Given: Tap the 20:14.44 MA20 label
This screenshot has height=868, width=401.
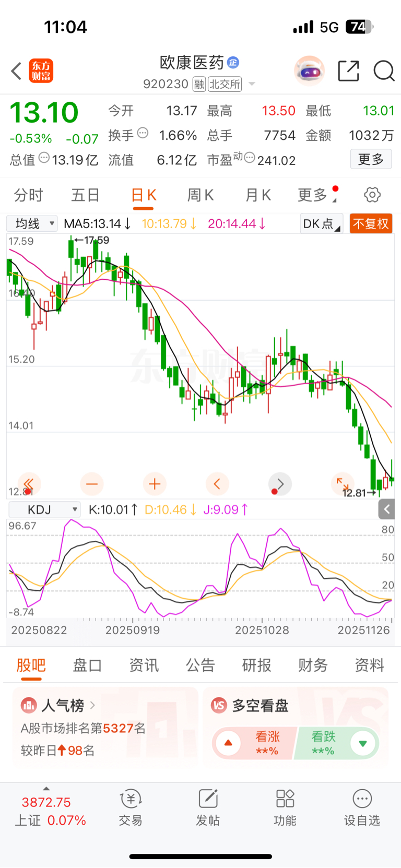Looking at the screenshot, I should tap(237, 224).
